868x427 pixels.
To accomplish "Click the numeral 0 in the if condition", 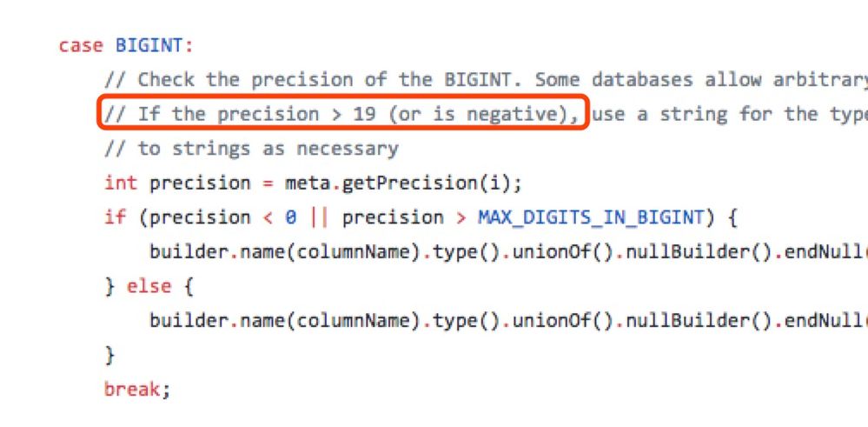I will (x=290, y=217).
